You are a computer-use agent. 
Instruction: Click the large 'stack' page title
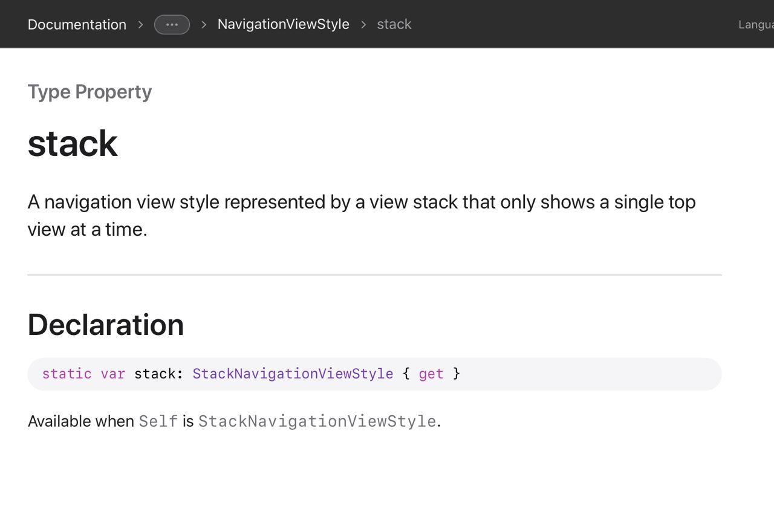coord(73,144)
